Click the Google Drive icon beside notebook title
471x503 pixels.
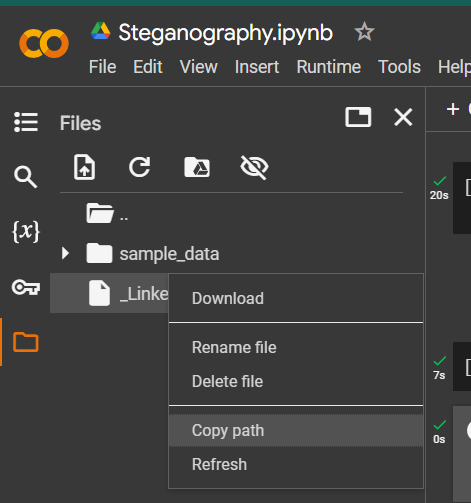click(x=101, y=31)
